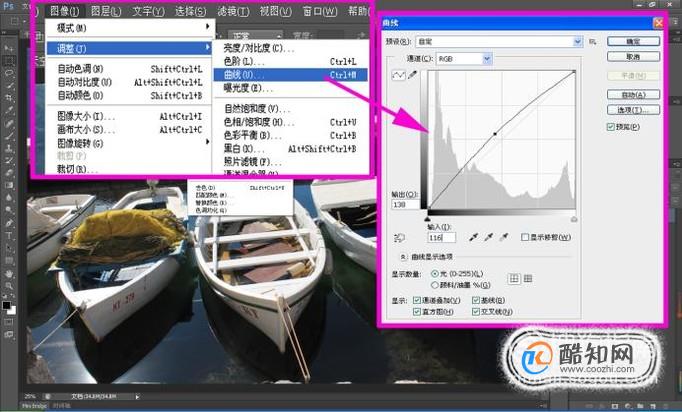
Task: Uncheck the 交叉线(N) checkbox
Action: tap(476, 312)
